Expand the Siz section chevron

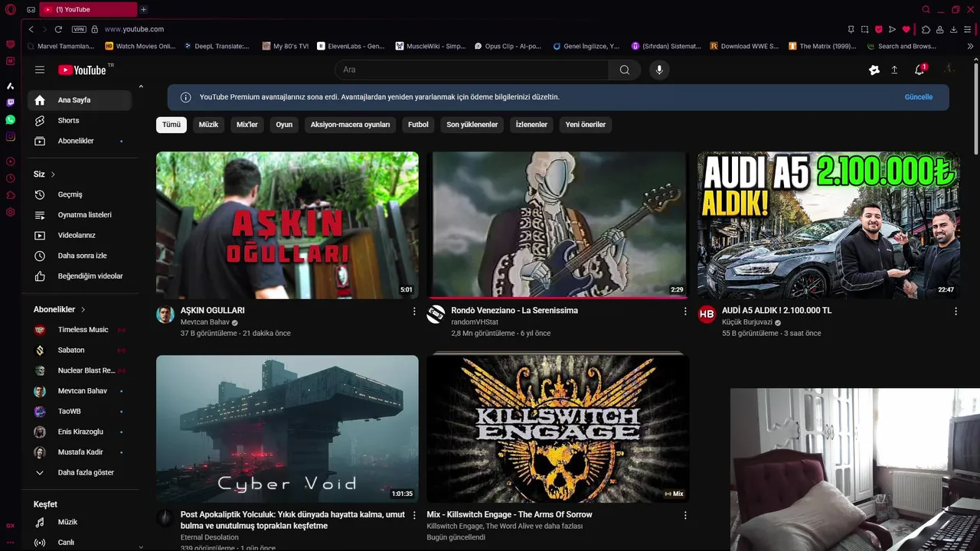(x=53, y=174)
